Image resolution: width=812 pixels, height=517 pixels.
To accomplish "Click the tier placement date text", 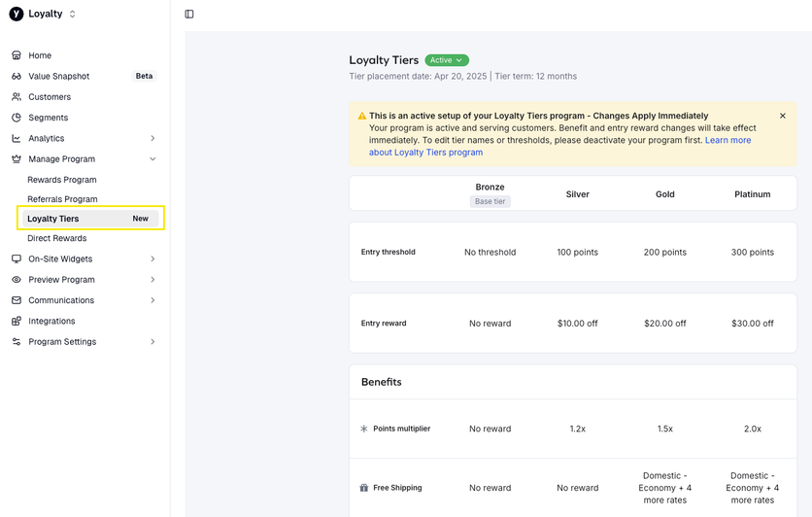I will tap(418, 76).
